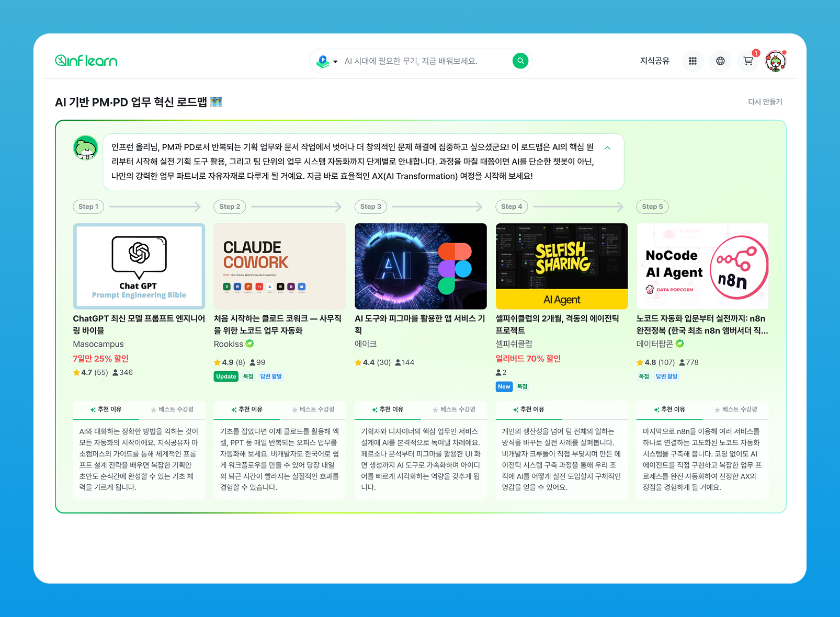
Task: Click the Step 5 badge
Action: click(x=652, y=207)
